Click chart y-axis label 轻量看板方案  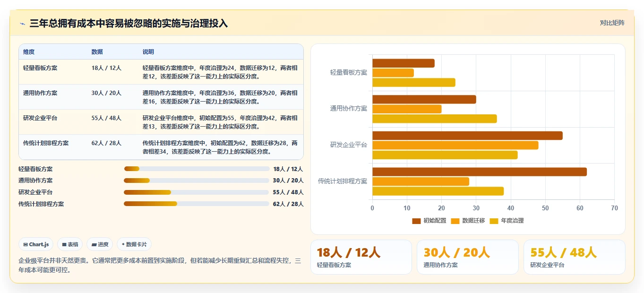(349, 72)
